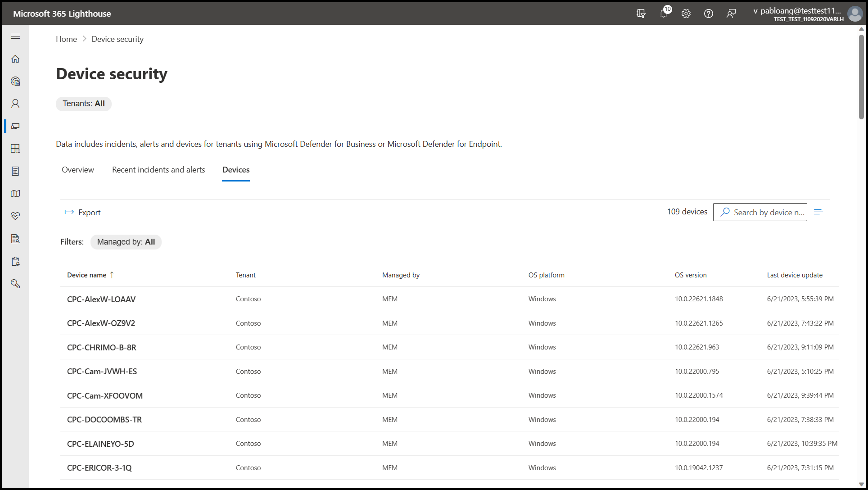This screenshot has height=490, width=868.
Task: Click Contoso in CPC-CHRIMO-B-8R row
Action: pyautogui.click(x=248, y=347)
